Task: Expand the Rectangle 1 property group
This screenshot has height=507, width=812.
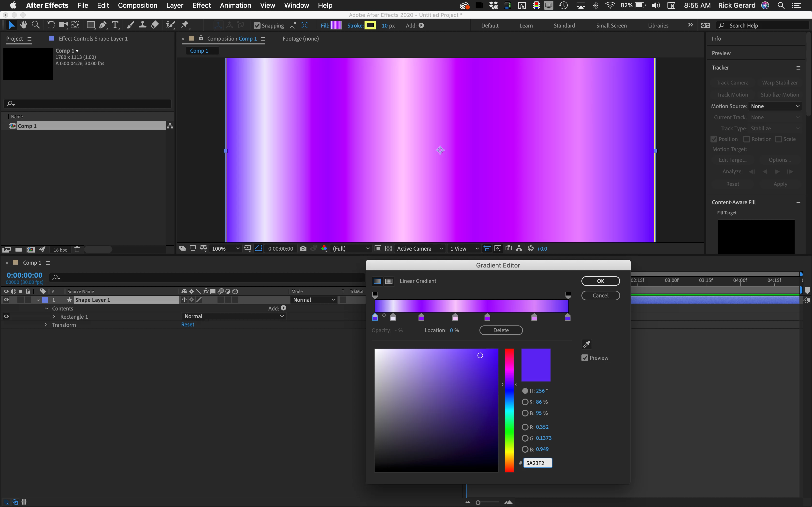Action: (x=54, y=317)
